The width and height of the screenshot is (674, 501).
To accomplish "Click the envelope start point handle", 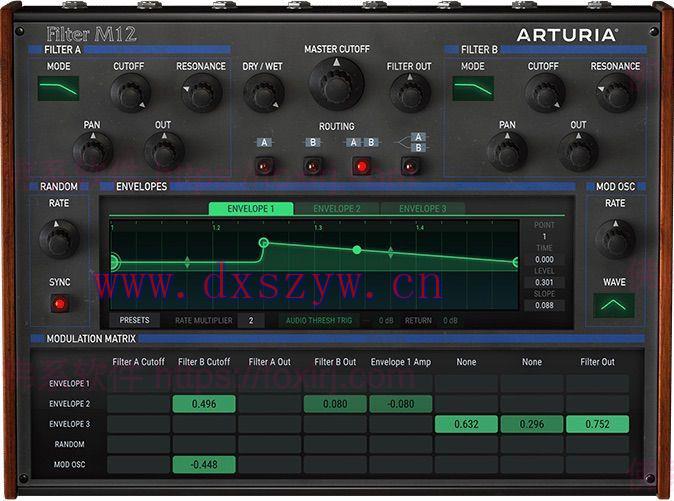I will click(113, 262).
